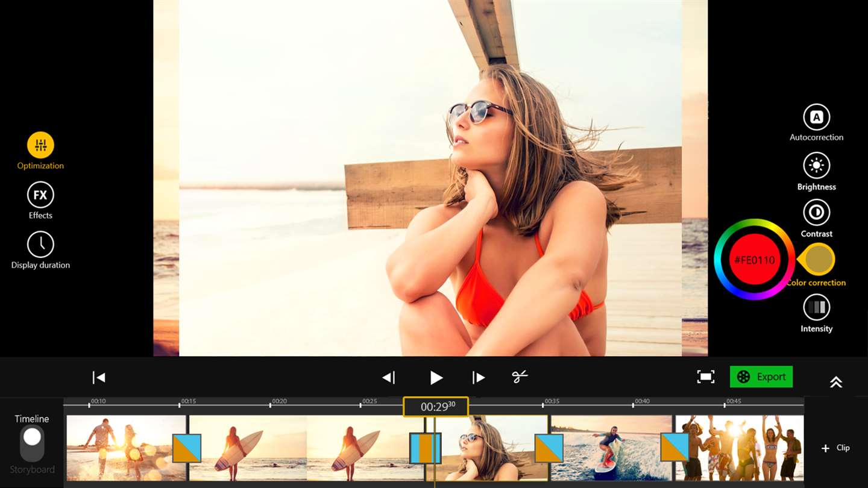
Task: Click the 00:10 mark on the ruler
Action: tap(98, 401)
